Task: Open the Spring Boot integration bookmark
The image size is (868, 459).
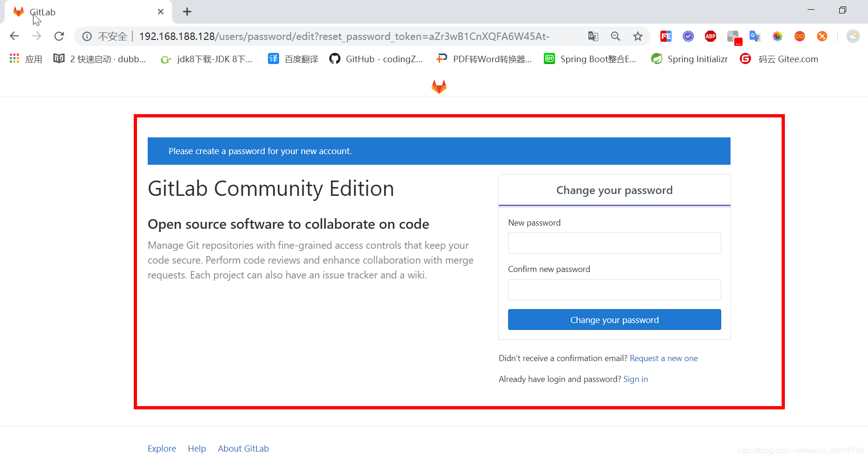Action: tap(590, 59)
